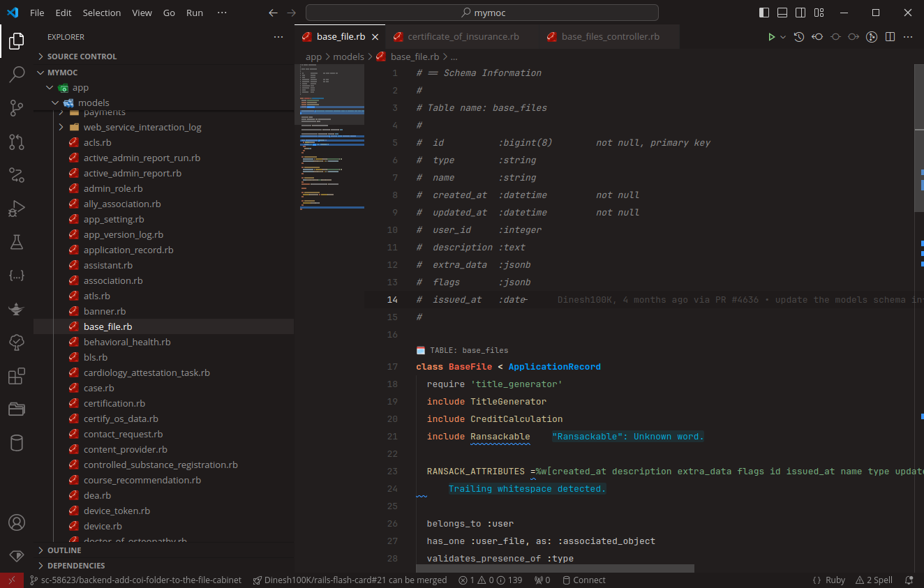Viewport: 924px width, 588px height.
Task: Expand the OUTLINE section
Action: [163, 550]
